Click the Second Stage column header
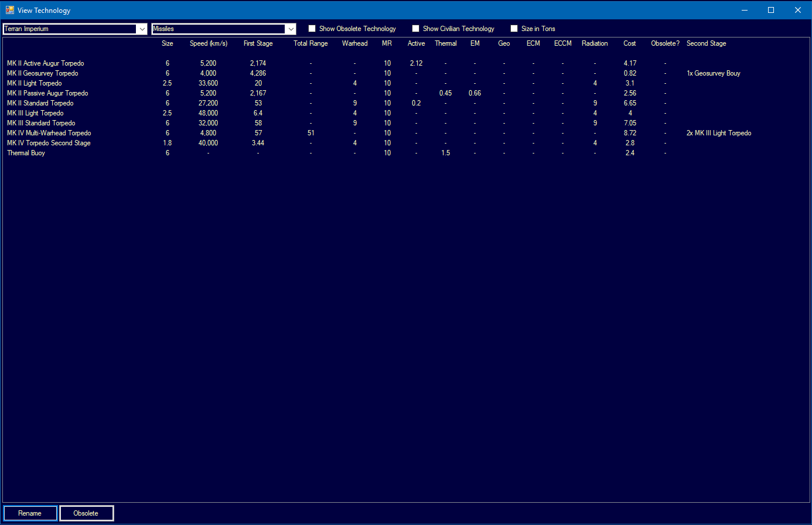The width and height of the screenshot is (812, 525). click(x=707, y=43)
